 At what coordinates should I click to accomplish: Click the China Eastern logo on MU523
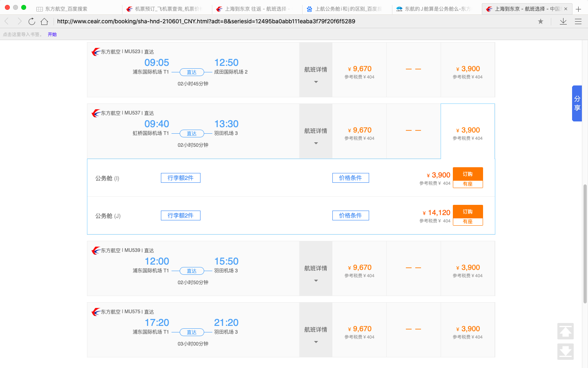click(96, 52)
